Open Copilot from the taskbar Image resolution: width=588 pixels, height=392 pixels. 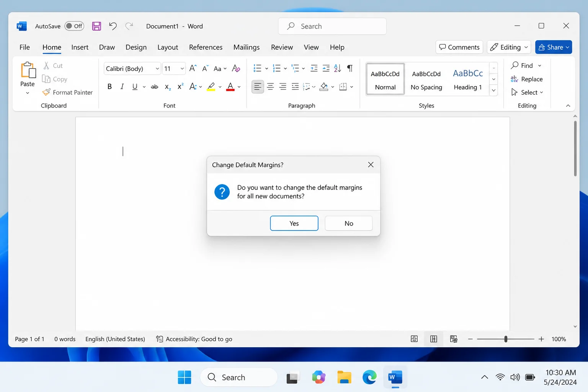318,377
